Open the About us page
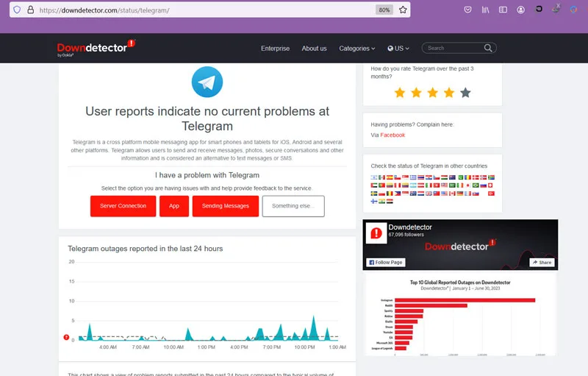The width and height of the screenshot is (588, 376). 315,49
